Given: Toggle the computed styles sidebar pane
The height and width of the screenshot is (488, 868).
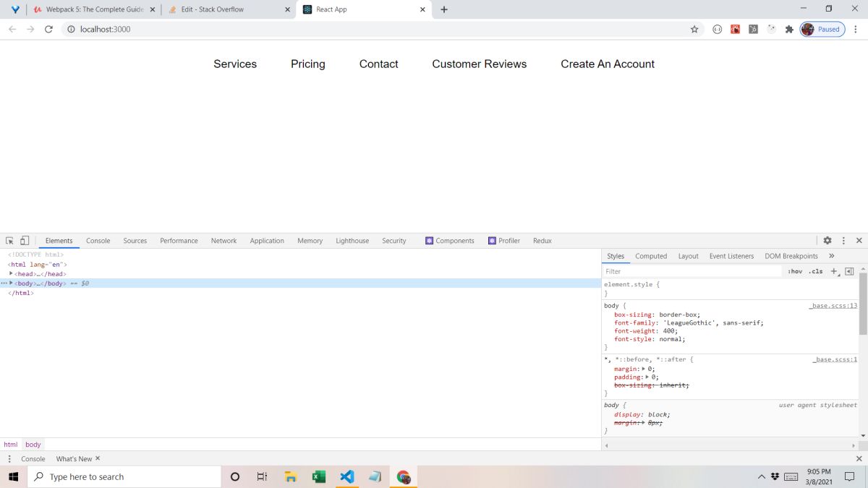Looking at the screenshot, I should [849, 271].
